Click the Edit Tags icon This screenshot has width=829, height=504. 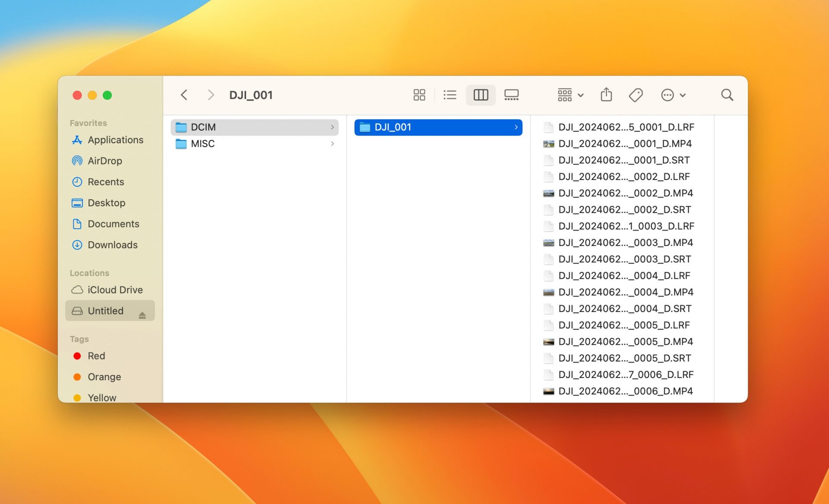pyautogui.click(x=636, y=95)
